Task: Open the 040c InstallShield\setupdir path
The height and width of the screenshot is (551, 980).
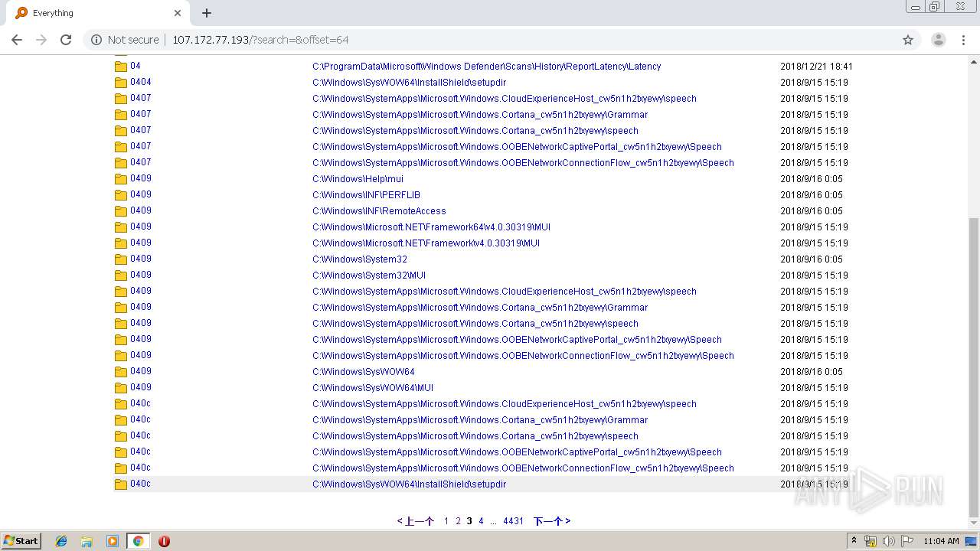Action: click(409, 484)
